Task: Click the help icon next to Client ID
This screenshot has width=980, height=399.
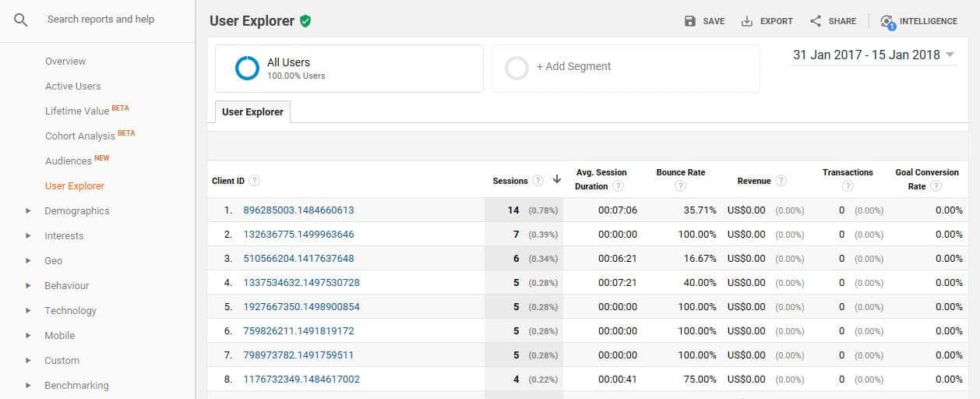Action: (254, 181)
